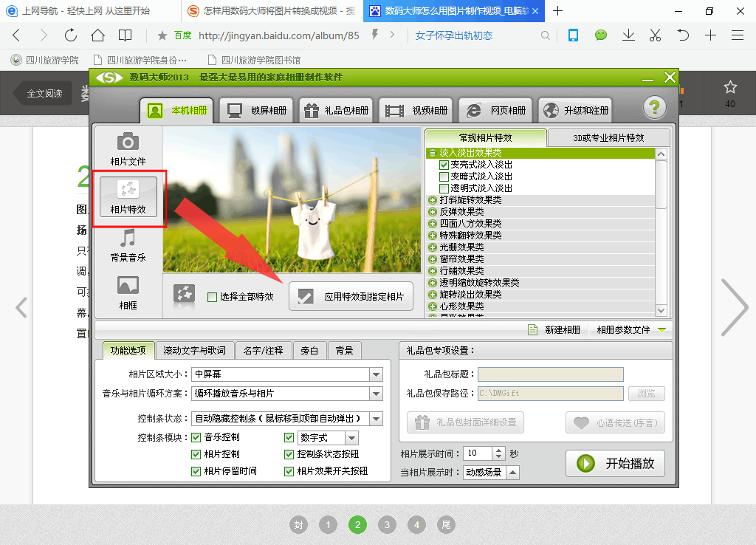
Task: Open the 滚动文字与歌词 tab
Action: click(x=195, y=351)
